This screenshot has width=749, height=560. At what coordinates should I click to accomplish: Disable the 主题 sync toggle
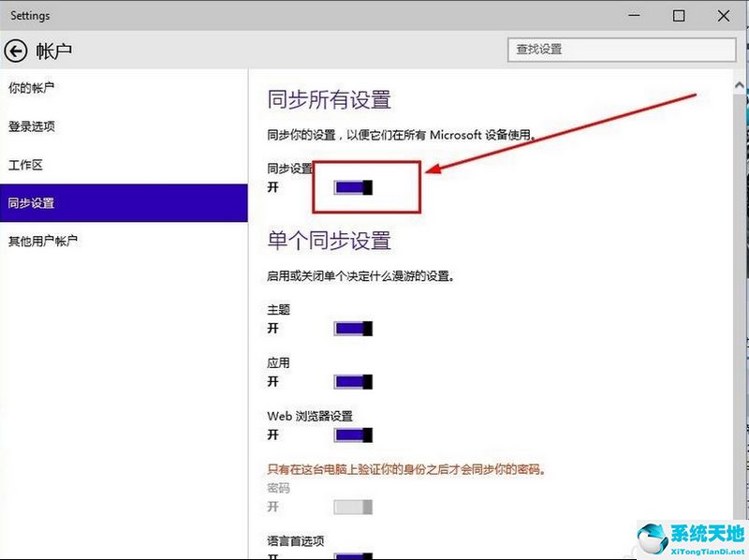coord(353,329)
